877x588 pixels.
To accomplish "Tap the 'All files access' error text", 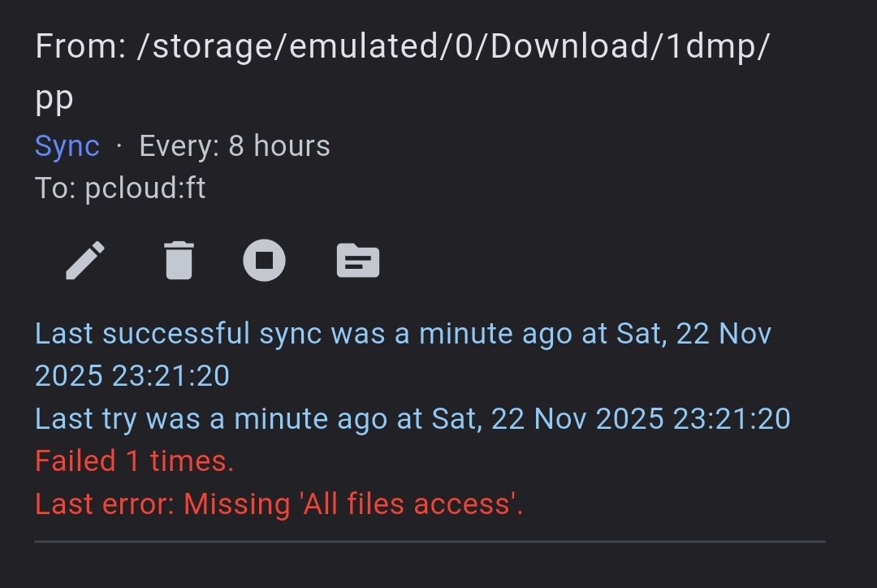I will tap(411, 504).
